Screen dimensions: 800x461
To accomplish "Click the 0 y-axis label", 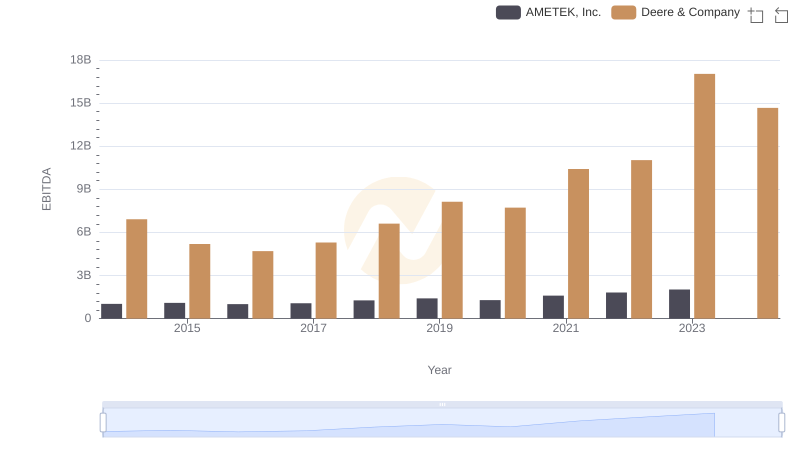I will (x=88, y=318).
